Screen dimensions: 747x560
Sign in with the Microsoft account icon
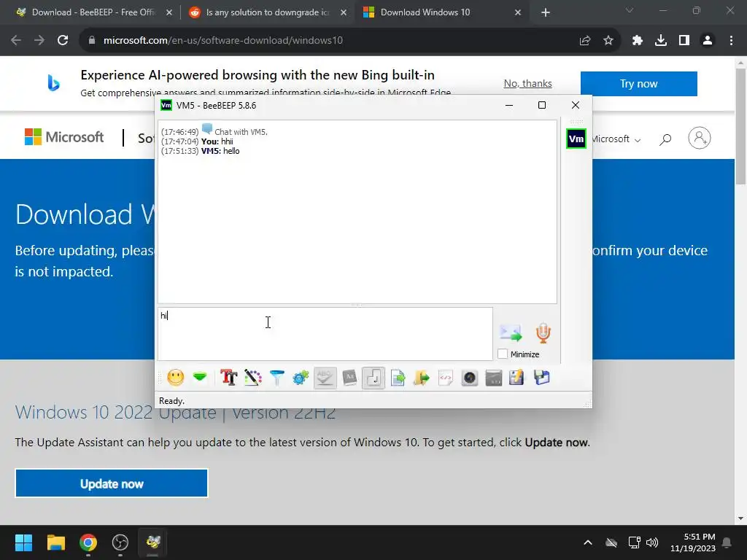[700, 138]
